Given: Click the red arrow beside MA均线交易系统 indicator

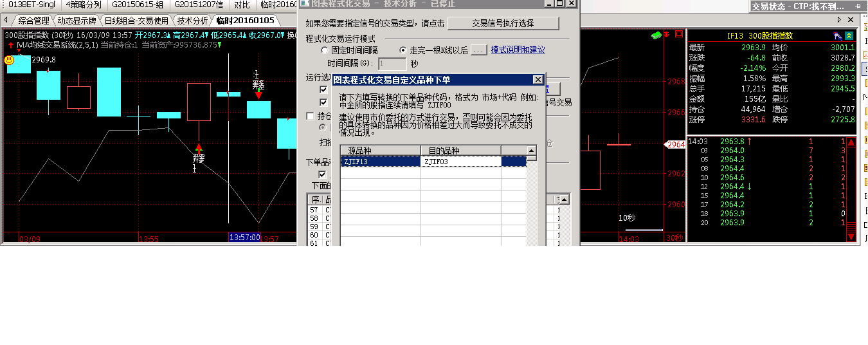Looking at the screenshot, I should 10,45.
